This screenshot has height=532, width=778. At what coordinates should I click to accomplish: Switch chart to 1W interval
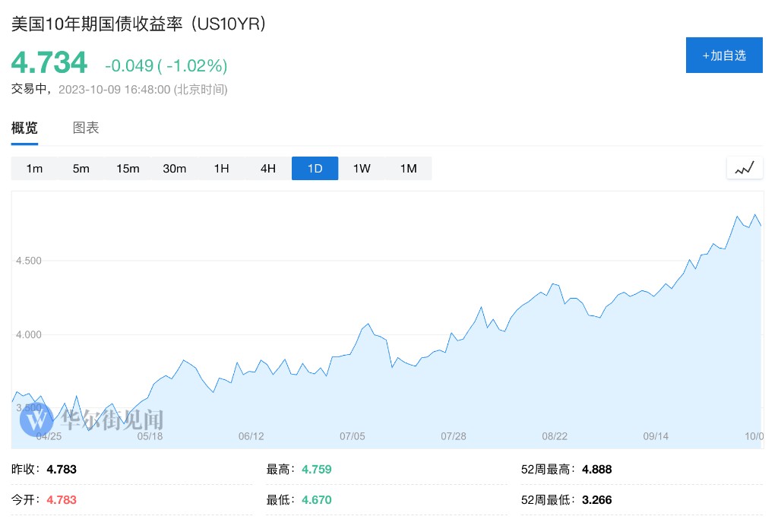pyautogui.click(x=362, y=169)
